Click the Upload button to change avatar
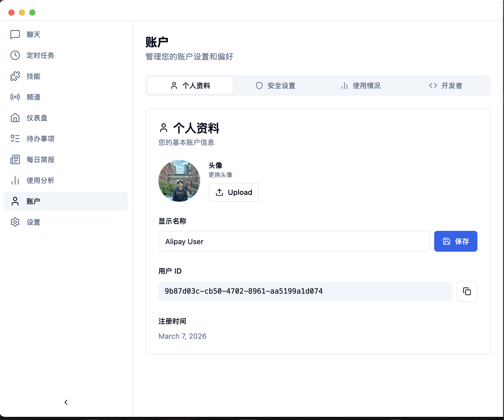This screenshot has height=420, width=504. (233, 192)
